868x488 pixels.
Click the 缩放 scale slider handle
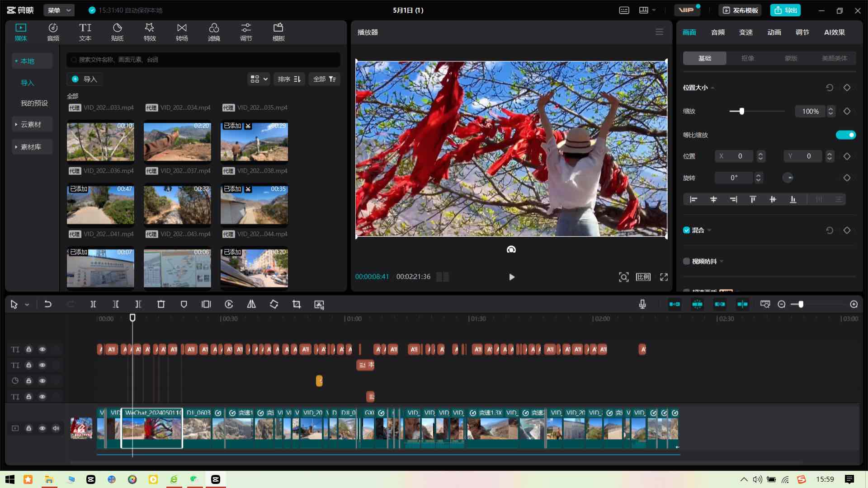tap(741, 111)
